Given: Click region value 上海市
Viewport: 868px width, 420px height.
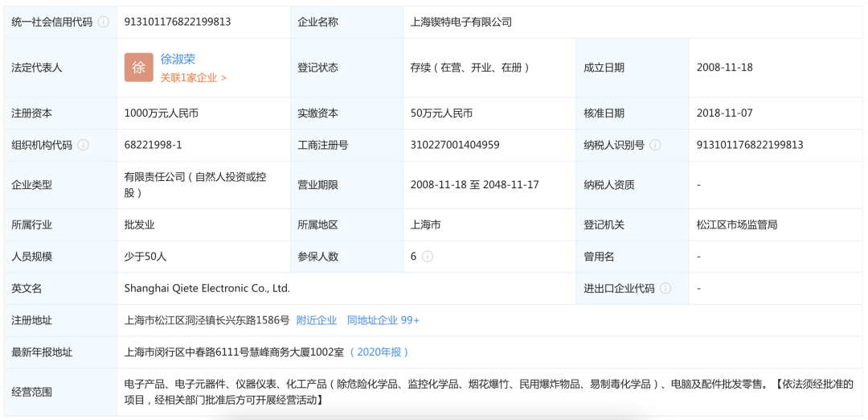Looking at the screenshot, I should [425, 225].
